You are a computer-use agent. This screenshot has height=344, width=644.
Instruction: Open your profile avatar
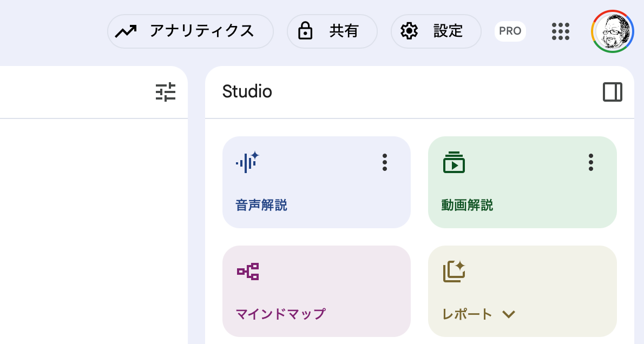click(612, 31)
